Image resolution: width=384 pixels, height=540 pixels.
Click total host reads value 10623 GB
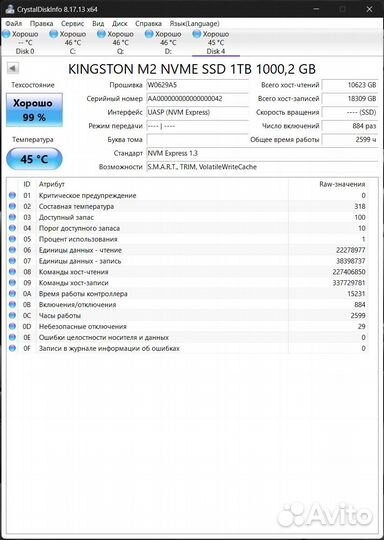(350, 85)
